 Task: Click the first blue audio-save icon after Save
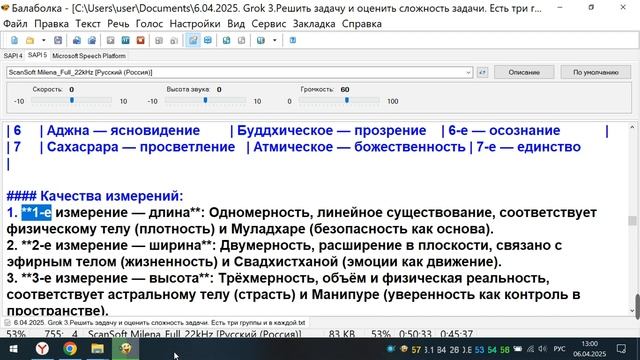pos(77,40)
